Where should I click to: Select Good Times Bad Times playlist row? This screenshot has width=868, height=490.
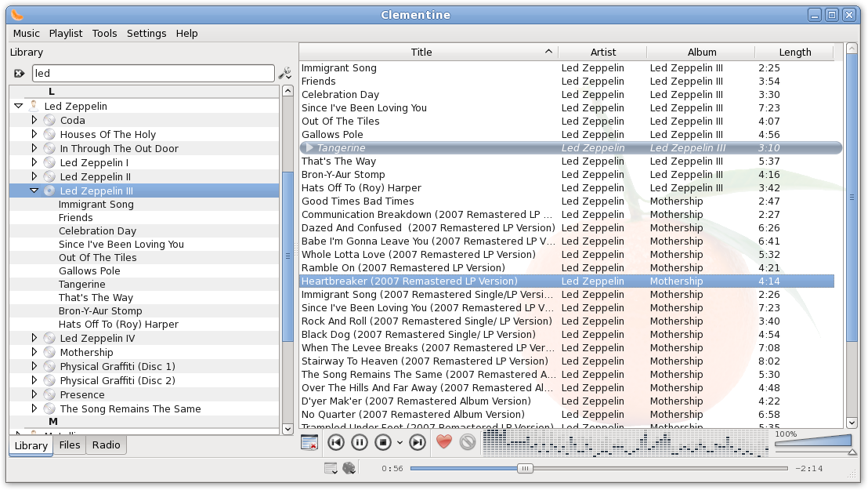(x=567, y=201)
